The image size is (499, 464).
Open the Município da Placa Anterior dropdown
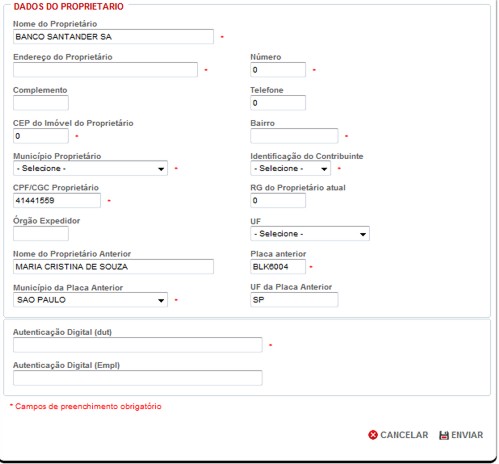(x=90, y=300)
